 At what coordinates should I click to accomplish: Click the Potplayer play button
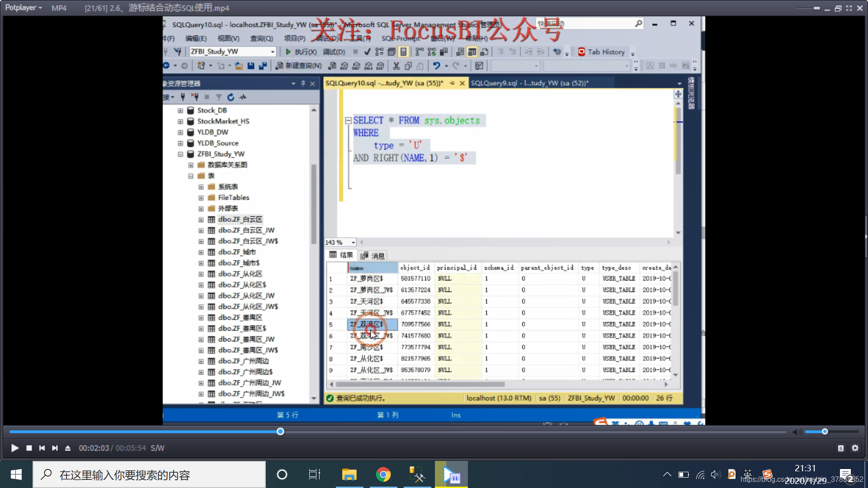[14, 448]
